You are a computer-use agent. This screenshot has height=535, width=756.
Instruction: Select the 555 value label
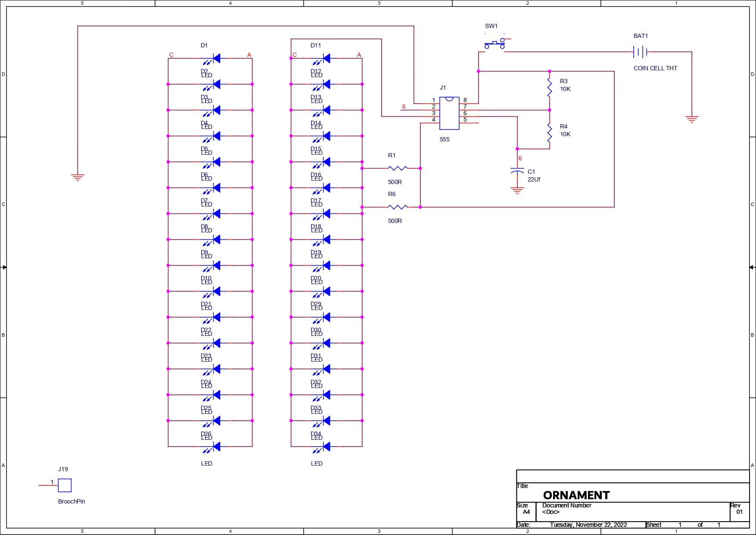coord(445,139)
